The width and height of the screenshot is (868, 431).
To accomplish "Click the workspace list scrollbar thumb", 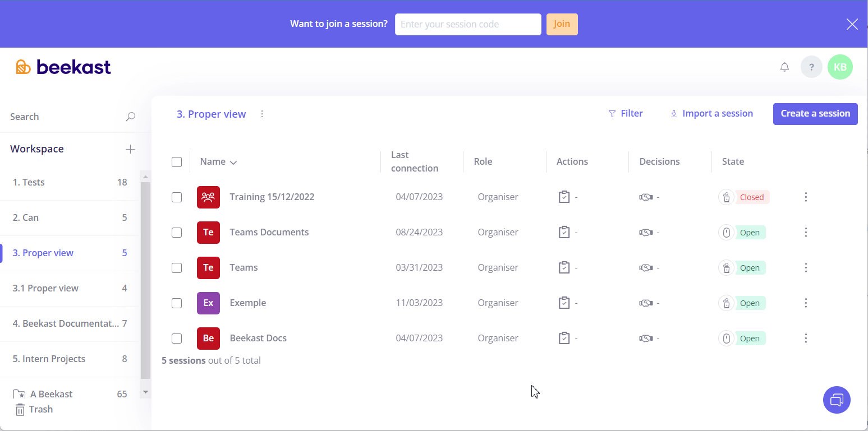I will [145, 280].
